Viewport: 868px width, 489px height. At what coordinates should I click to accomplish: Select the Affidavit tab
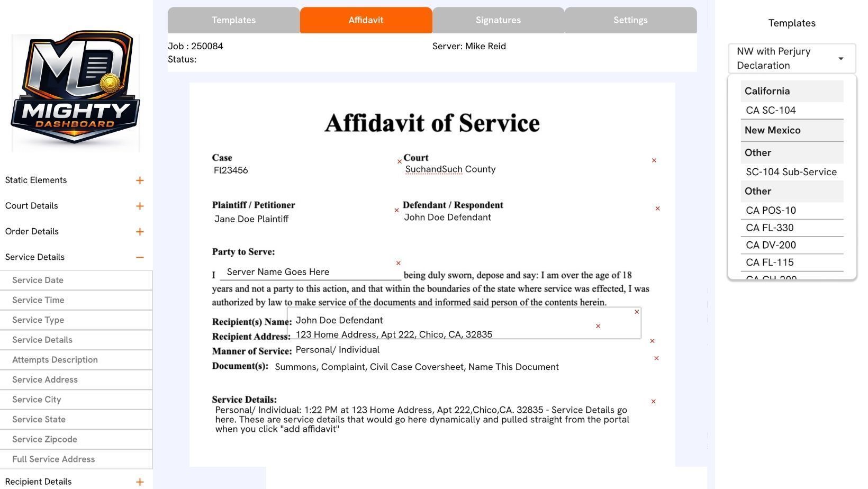click(x=366, y=20)
